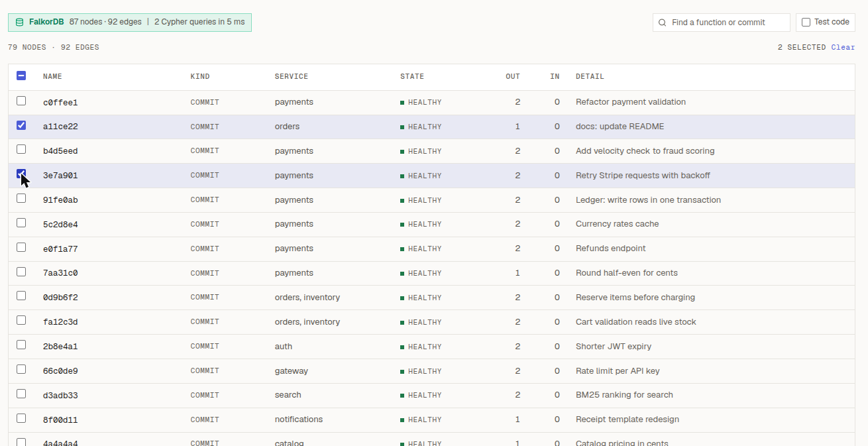The width and height of the screenshot is (868, 446).
Task: Select the checkbox for commit 0d9b6f2
Action: point(21,296)
